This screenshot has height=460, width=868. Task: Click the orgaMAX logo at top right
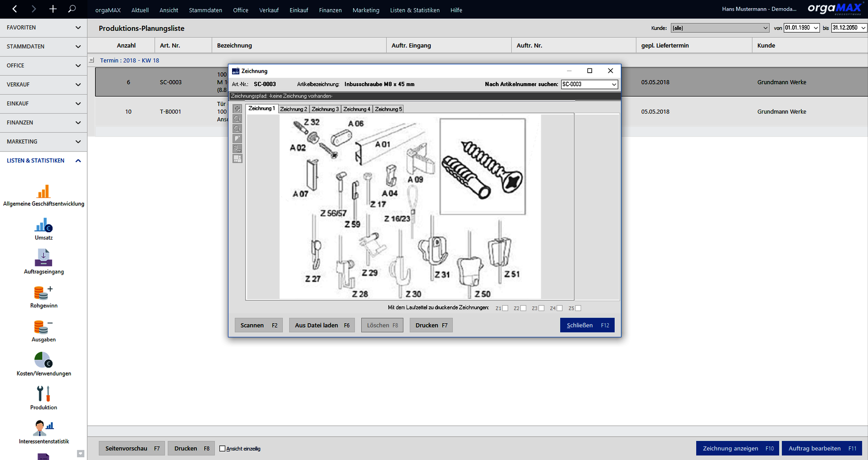834,9
